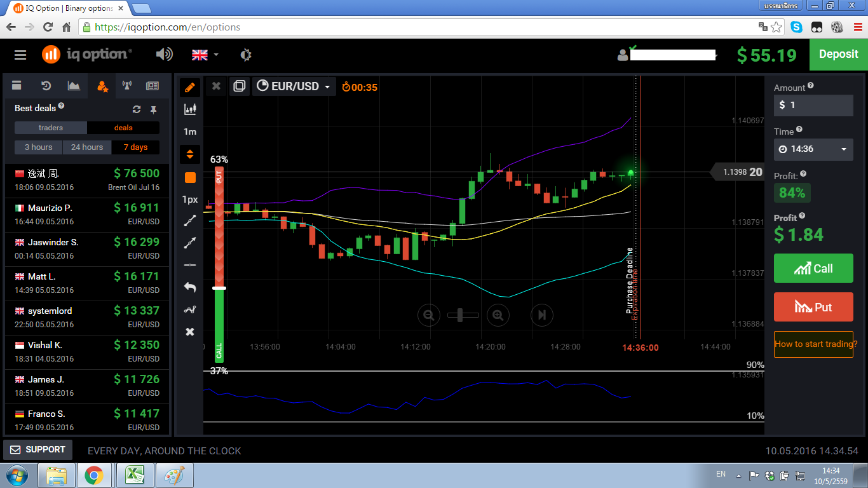The image size is (868, 488).
Task: Select the line segment drawing tool
Action: [x=189, y=221]
